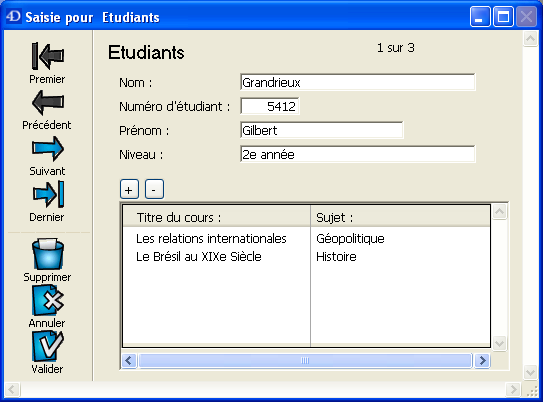Viewport: 543px width, 402px height.
Task: Select the Numéro d'étudiant field
Action: tap(270, 106)
